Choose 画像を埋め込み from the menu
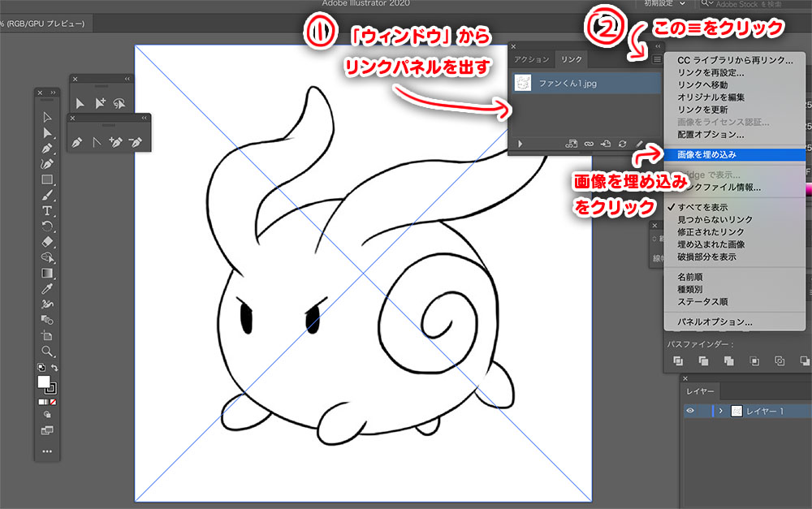812x509 pixels. [x=734, y=154]
